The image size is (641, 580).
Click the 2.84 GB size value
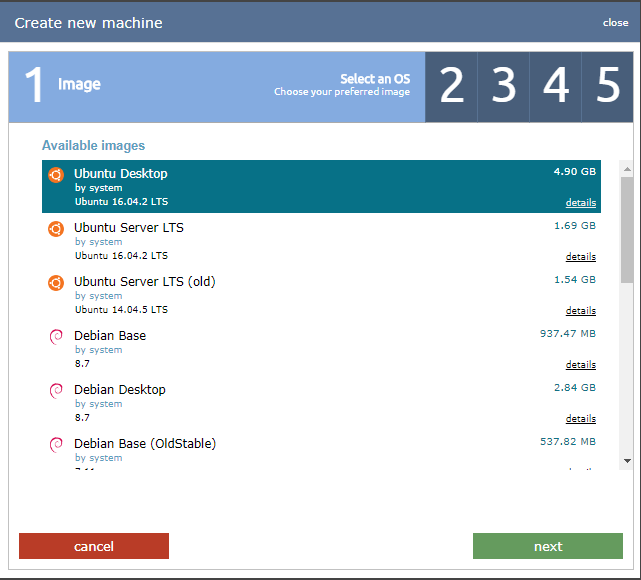coord(575,387)
